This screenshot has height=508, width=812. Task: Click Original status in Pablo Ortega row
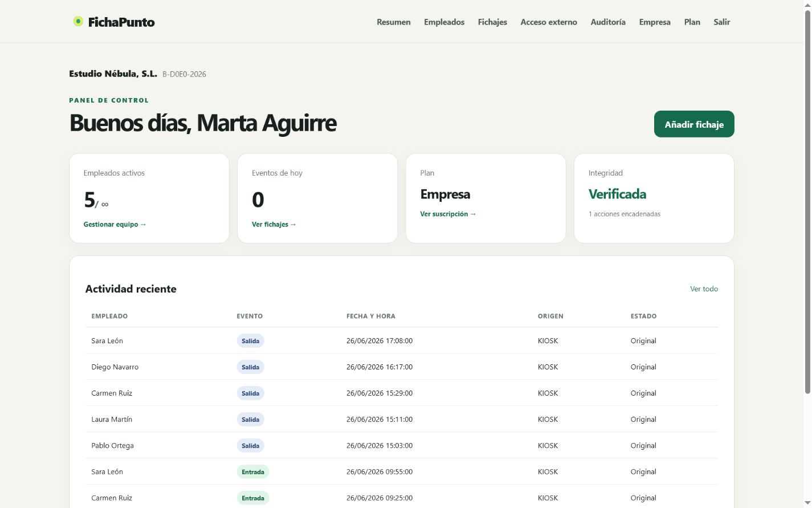[643, 446]
